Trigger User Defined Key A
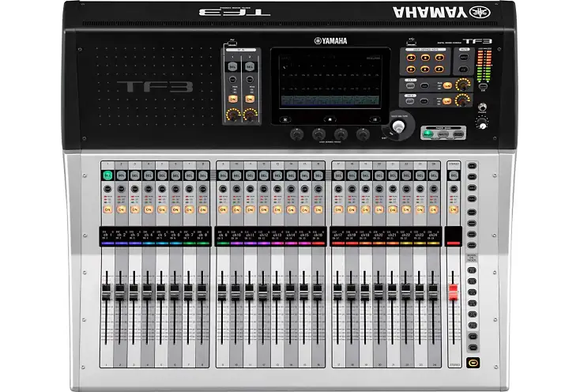The image size is (580, 392). (411, 58)
